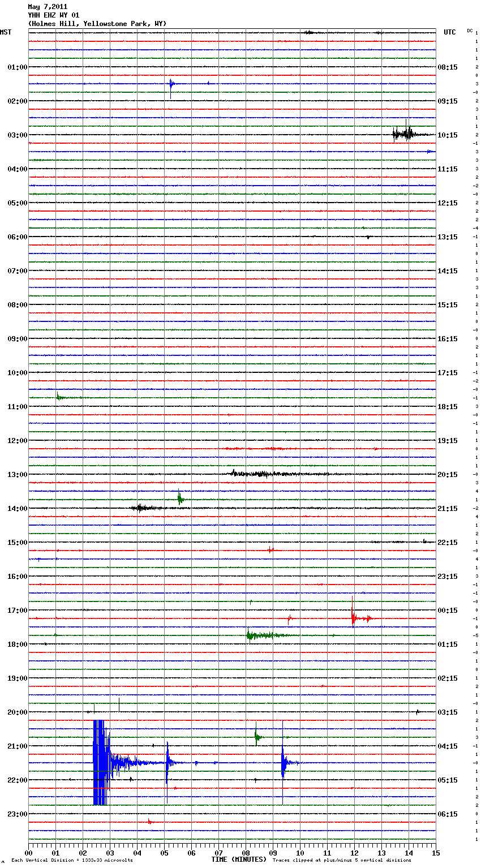
Task: Click the 02:15 UTC time label
Action: click(x=448, y=678)
